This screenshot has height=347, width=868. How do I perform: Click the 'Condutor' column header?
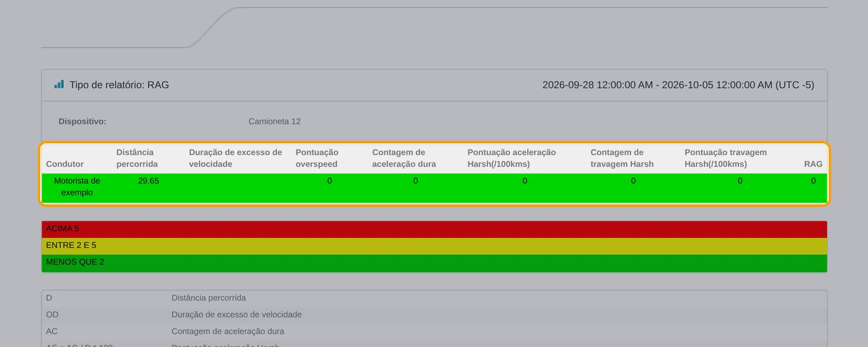[65, 164]
